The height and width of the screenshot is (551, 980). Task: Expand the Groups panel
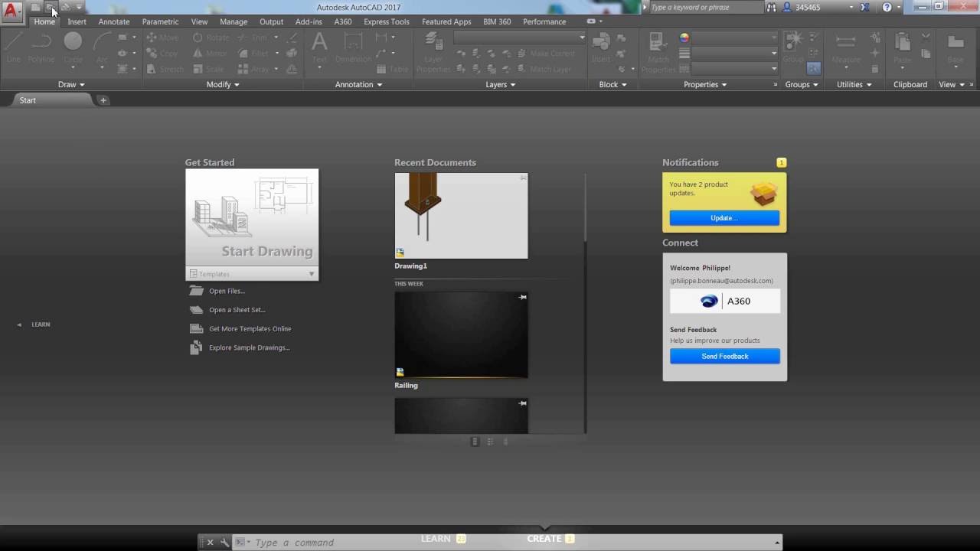[802, 84]
